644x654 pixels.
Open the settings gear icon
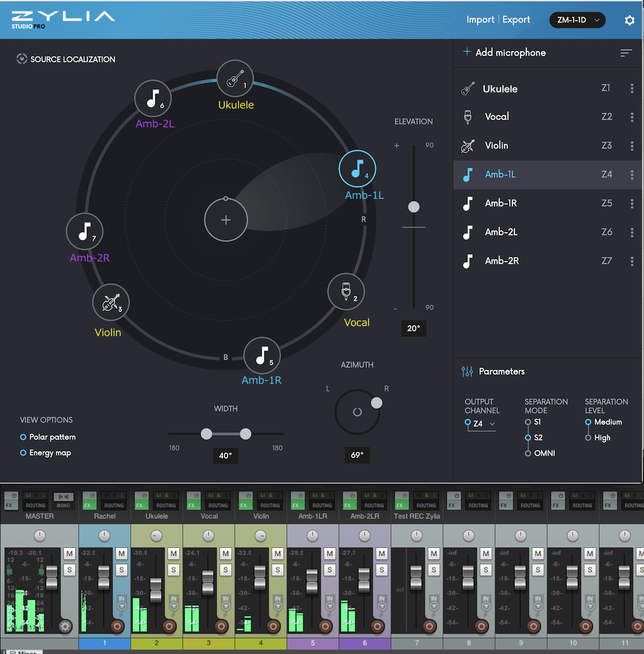[x=630, y=20]
